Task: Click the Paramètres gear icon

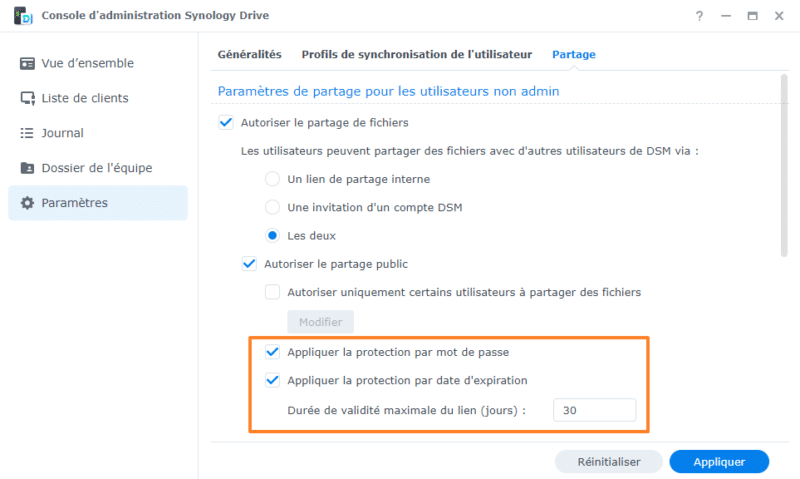Action: [28, 203]
